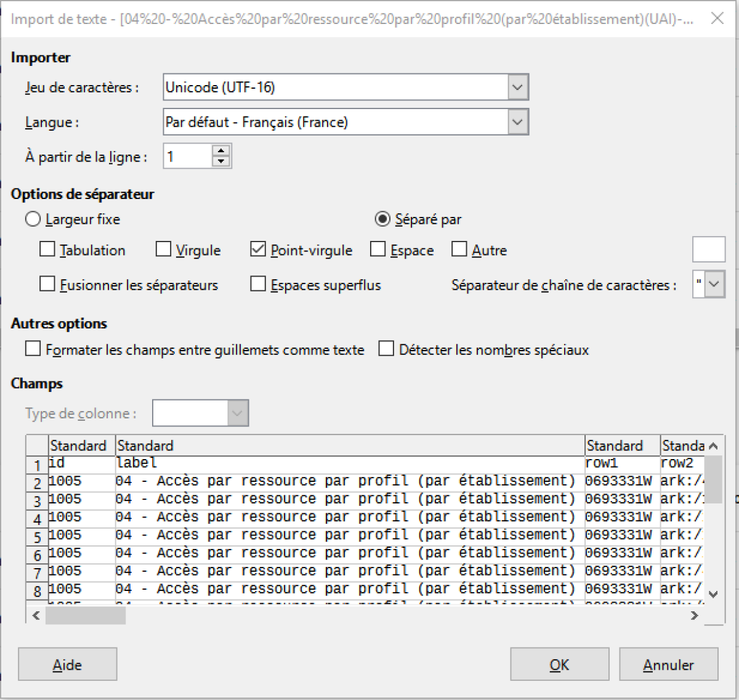Uncheck the Point-virgule checkbox
The height and width of the screenshot is (700, 739).
click(x=258, y=250)
